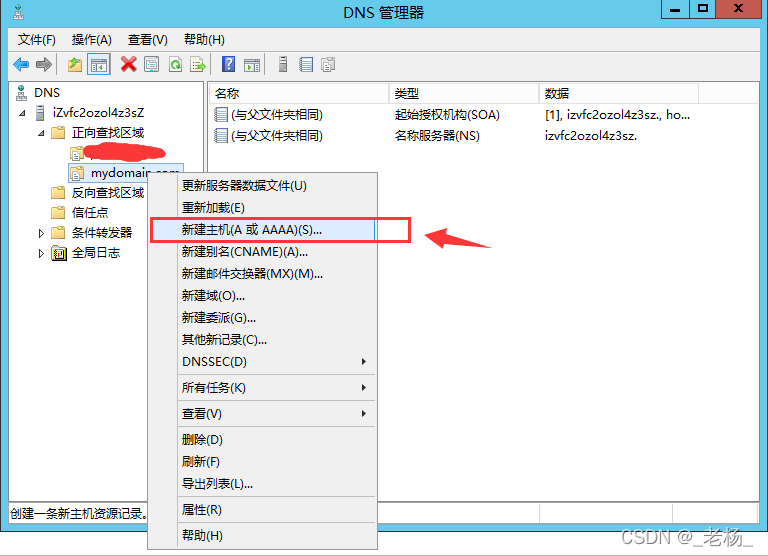
Task: Open the Properties toolbar icon
Action: [152, 64]
